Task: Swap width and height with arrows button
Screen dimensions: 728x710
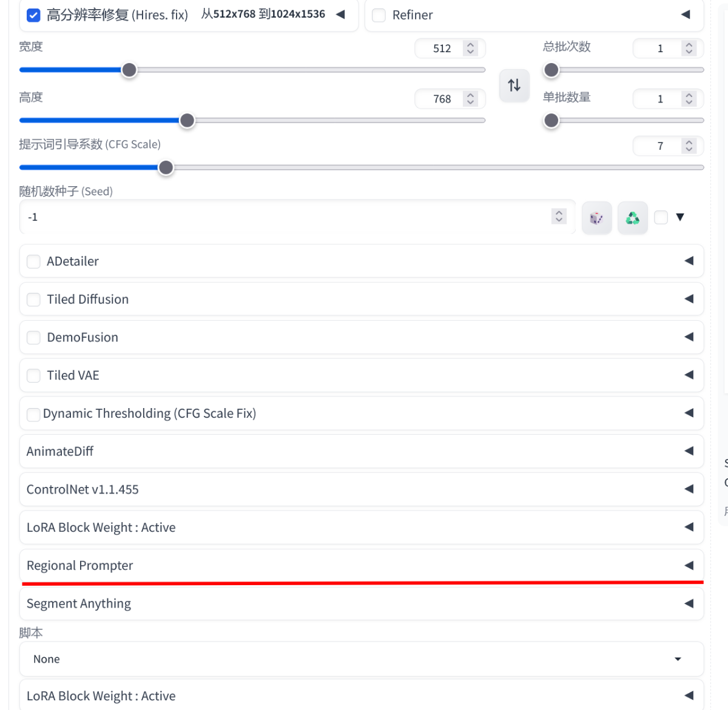Action: [x=514, y=85]
